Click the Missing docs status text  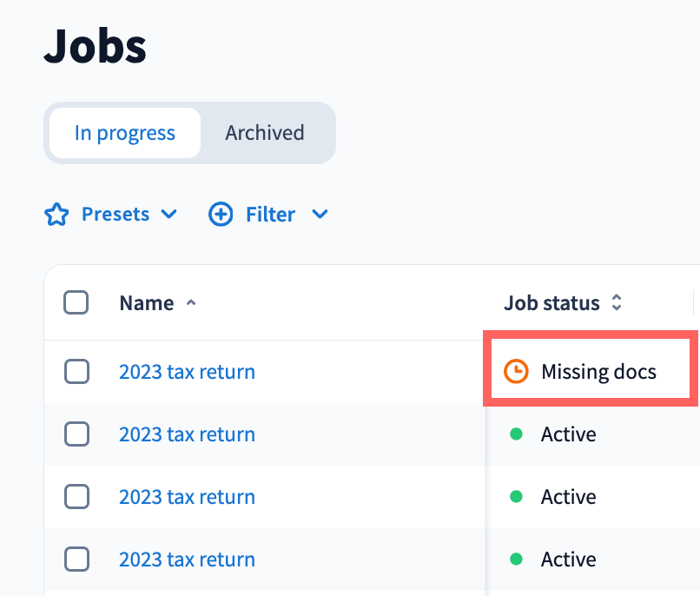(x=598, y=372)
